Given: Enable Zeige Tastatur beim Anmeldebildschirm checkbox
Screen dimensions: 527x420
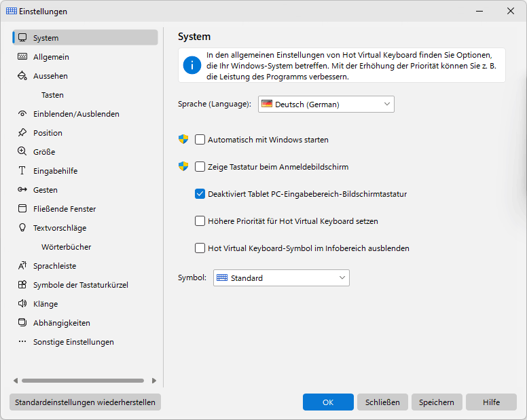Looking at the screenshot, I should (200, 166).
